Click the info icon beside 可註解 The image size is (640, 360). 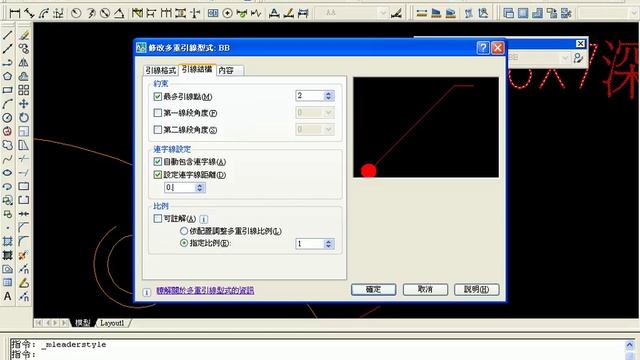point(203,219)
